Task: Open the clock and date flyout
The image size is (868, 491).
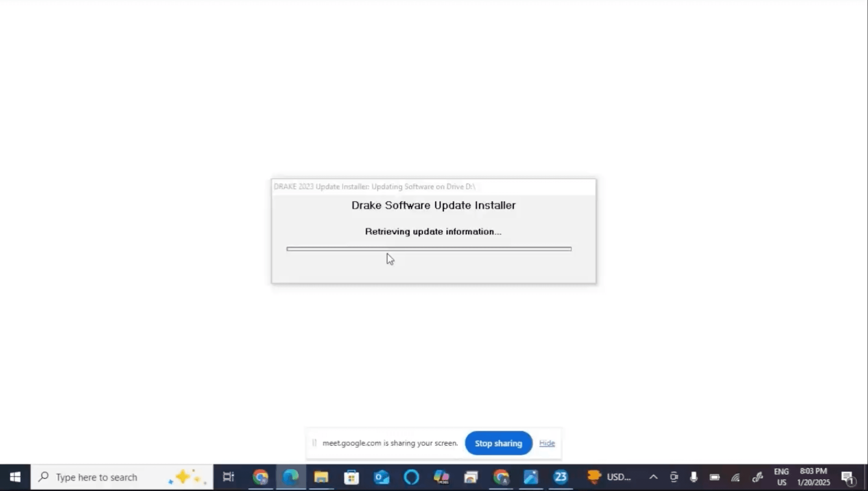Action: click(813, 477)
